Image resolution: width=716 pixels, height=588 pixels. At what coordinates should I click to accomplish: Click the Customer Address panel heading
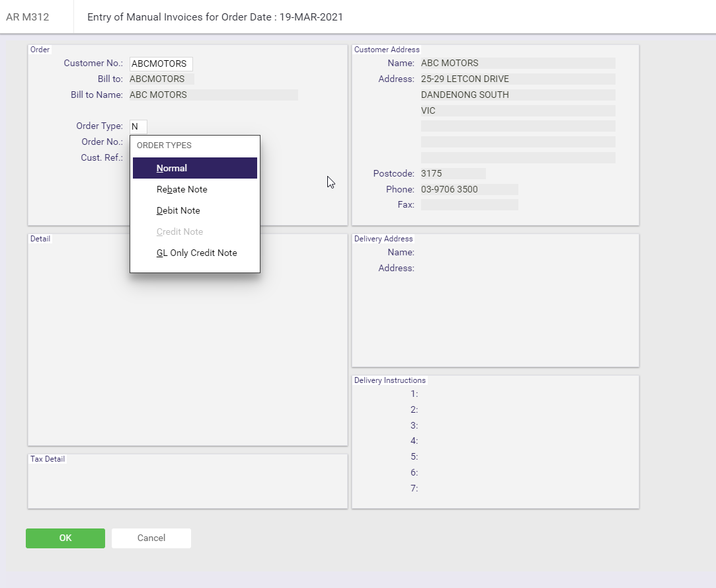387,50
